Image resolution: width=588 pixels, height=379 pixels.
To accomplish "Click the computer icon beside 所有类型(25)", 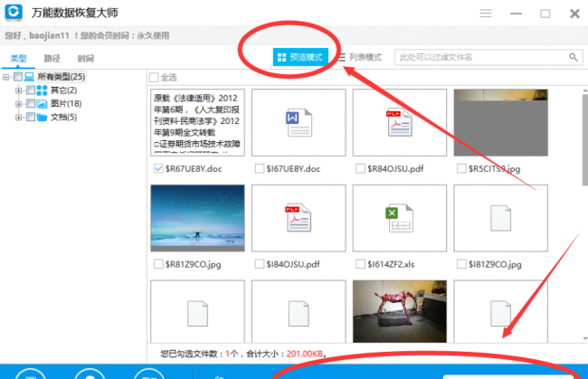I will 29,77.
